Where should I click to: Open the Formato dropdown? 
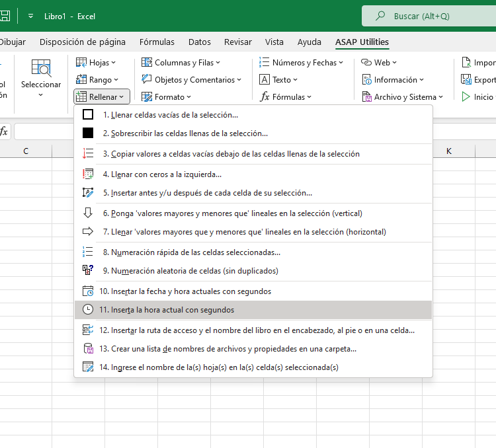[x=166, y=96]
